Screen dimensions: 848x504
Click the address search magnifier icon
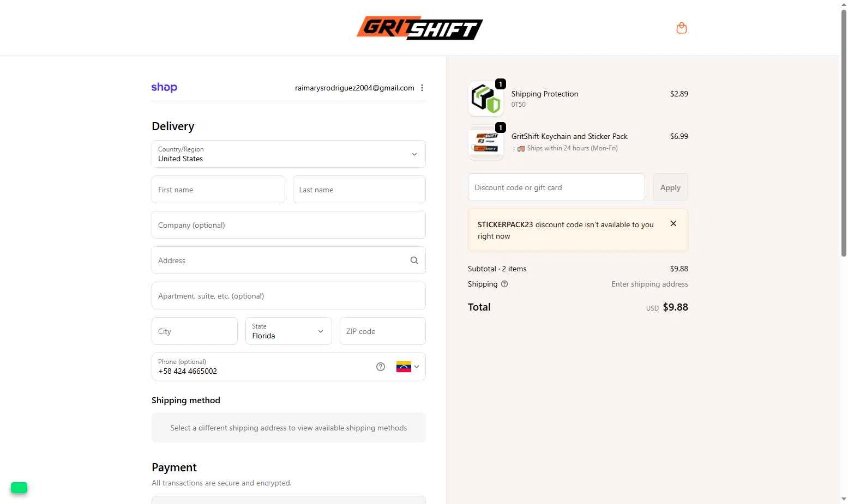414,260
